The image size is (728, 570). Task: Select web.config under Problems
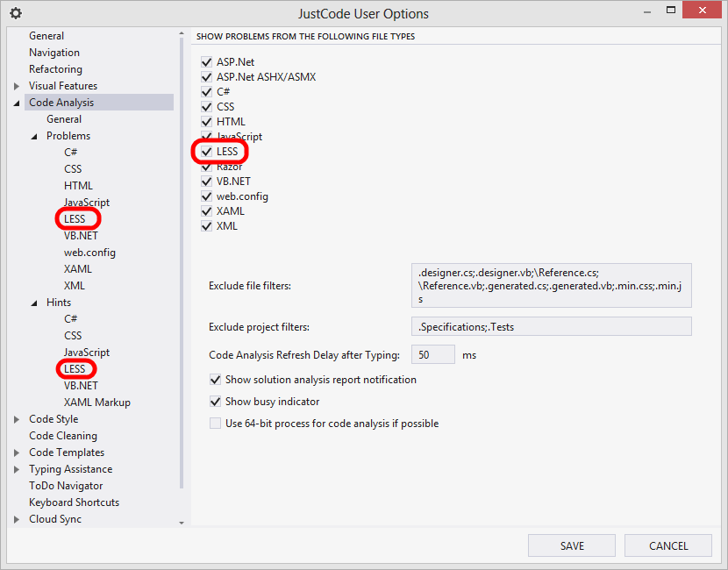[x=89, y=253]
